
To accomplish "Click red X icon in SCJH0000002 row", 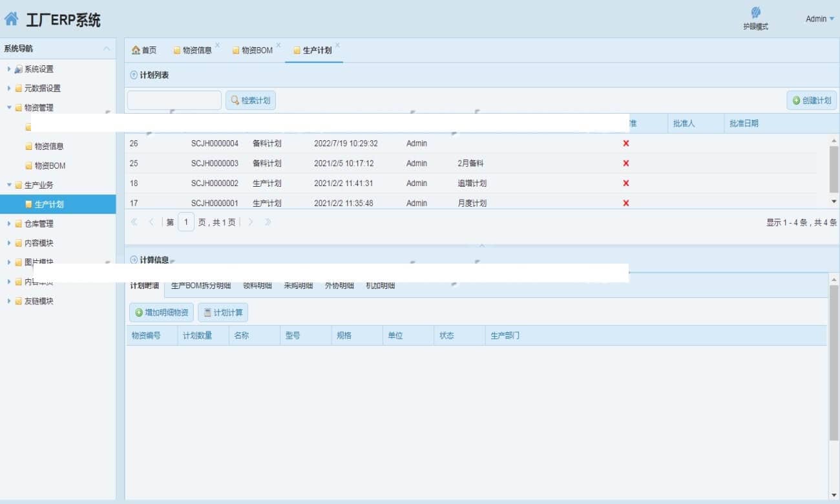I will click(x=625, y=184).
